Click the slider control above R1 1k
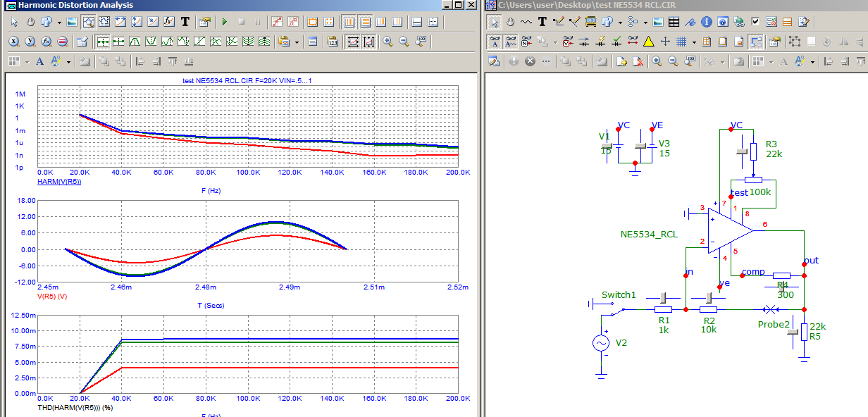The width and height of the screenshot is (868, 417). click(x=662, y=297)
